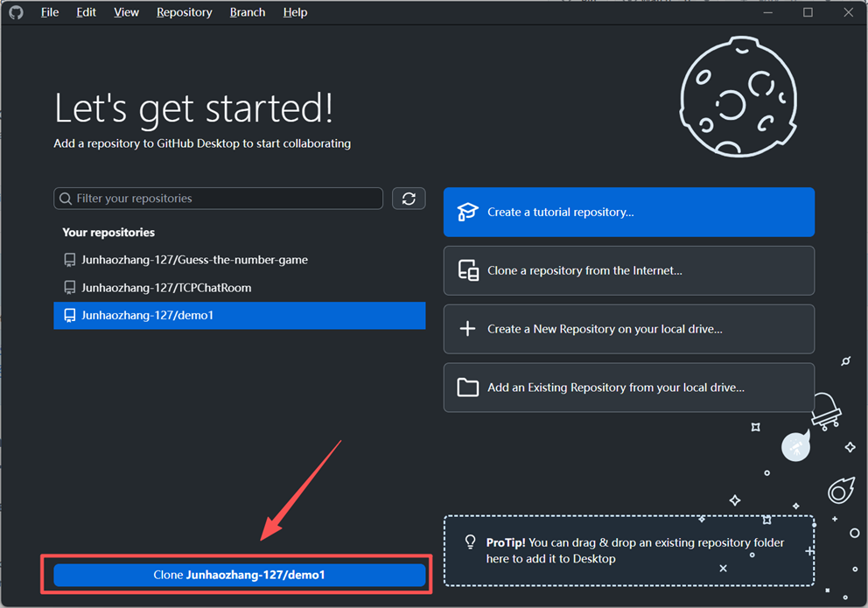
Task: Click the graduation cap tutorial icon
Action: click(x=467, y=212)
